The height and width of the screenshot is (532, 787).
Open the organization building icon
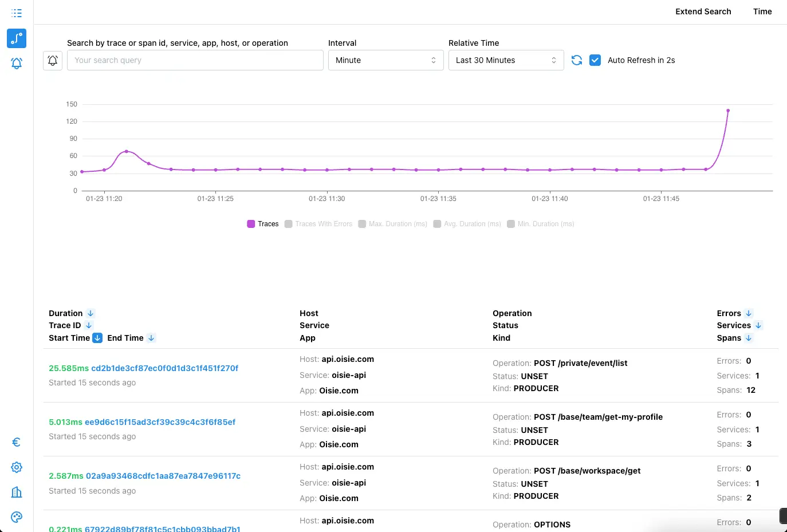tap(16, 492)
